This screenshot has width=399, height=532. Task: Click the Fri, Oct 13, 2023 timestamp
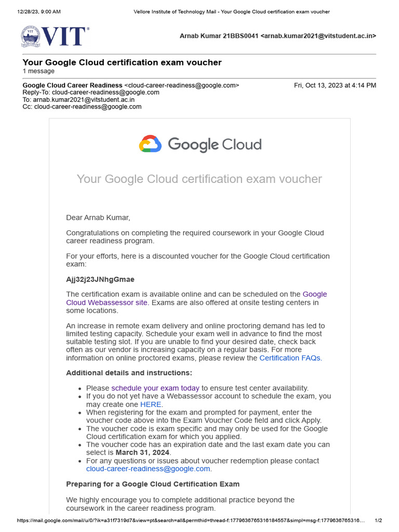(335, 85)
